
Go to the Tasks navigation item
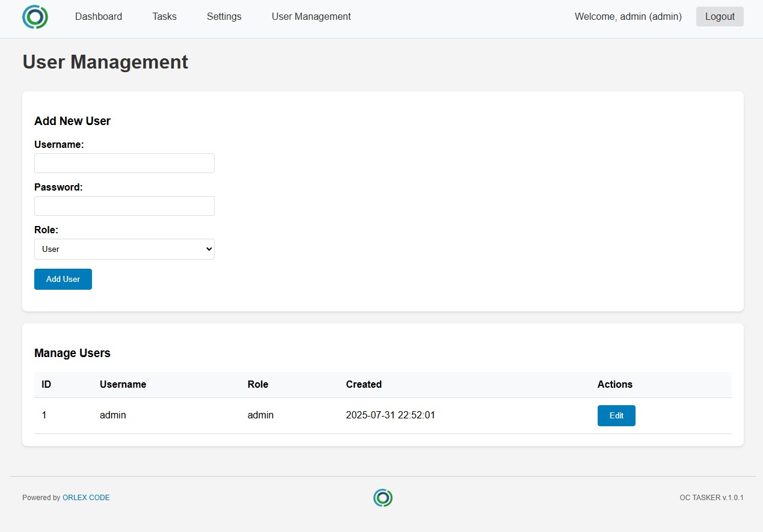[x=164, y=17]
